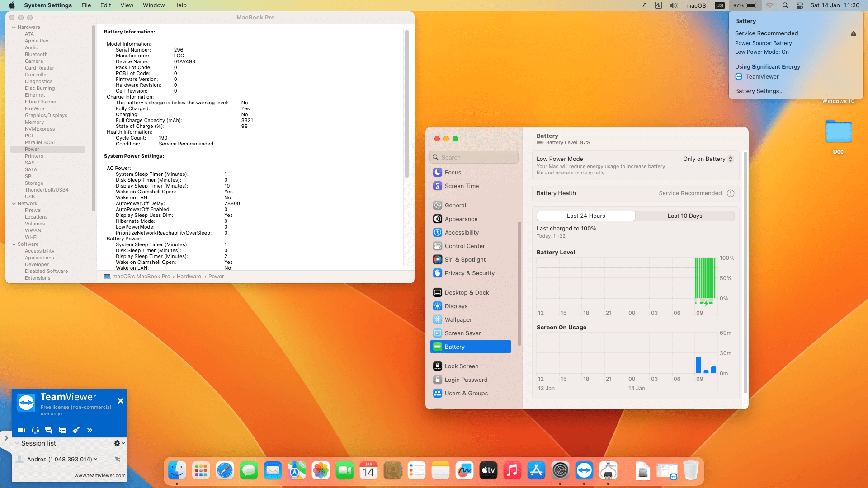Open the File menu
This screenshot has width=868, height=488.
[86, 5]
